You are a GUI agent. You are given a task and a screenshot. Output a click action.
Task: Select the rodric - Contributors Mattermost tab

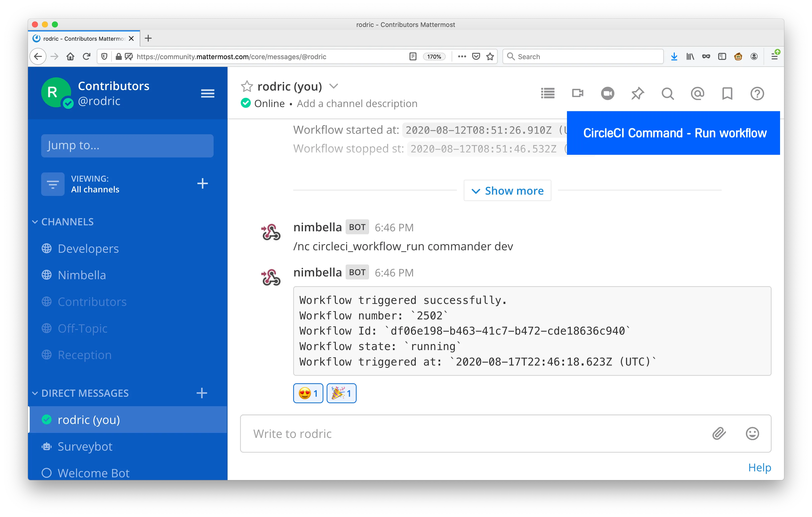click(x=84, y=38)
